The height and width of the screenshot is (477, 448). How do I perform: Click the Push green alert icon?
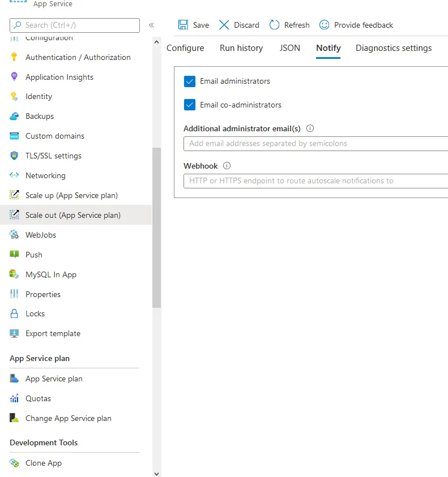click(14, 254)
